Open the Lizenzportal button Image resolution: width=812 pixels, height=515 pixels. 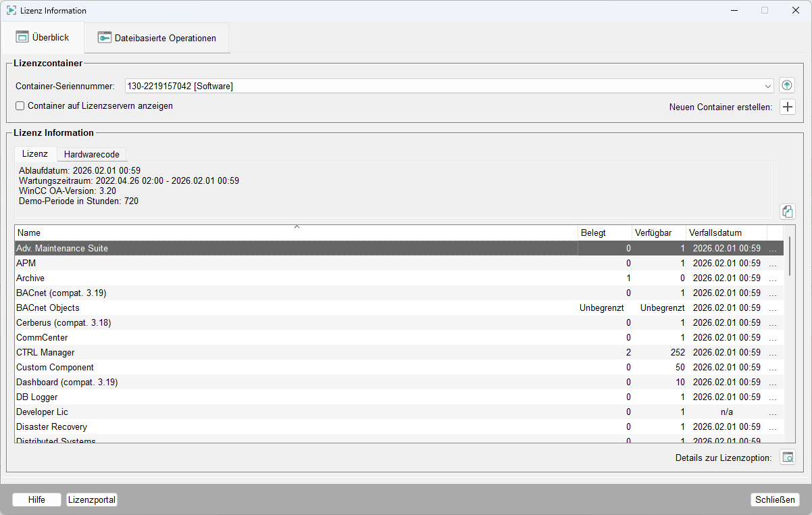92,500
